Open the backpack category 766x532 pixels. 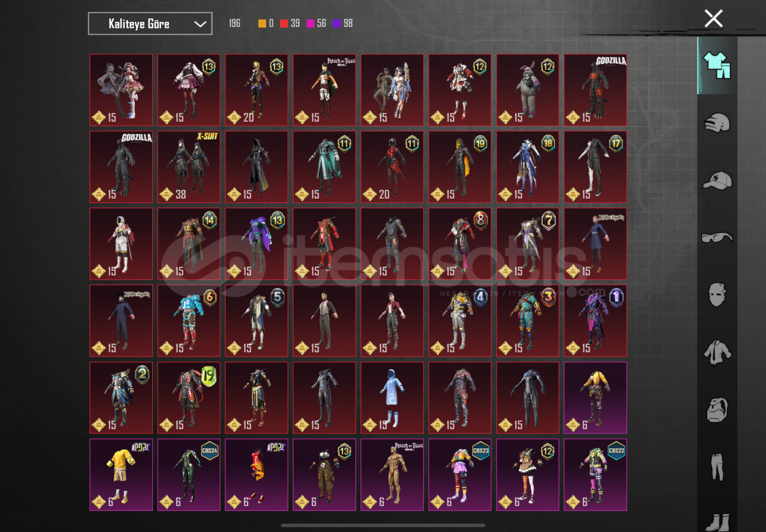tap(717, 410)
